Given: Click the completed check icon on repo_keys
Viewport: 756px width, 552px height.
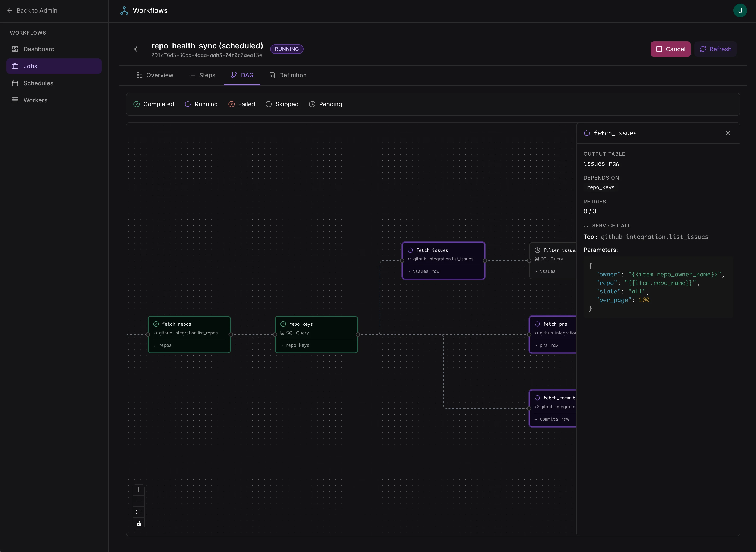Looking at the screenshot, I should 283,324.
